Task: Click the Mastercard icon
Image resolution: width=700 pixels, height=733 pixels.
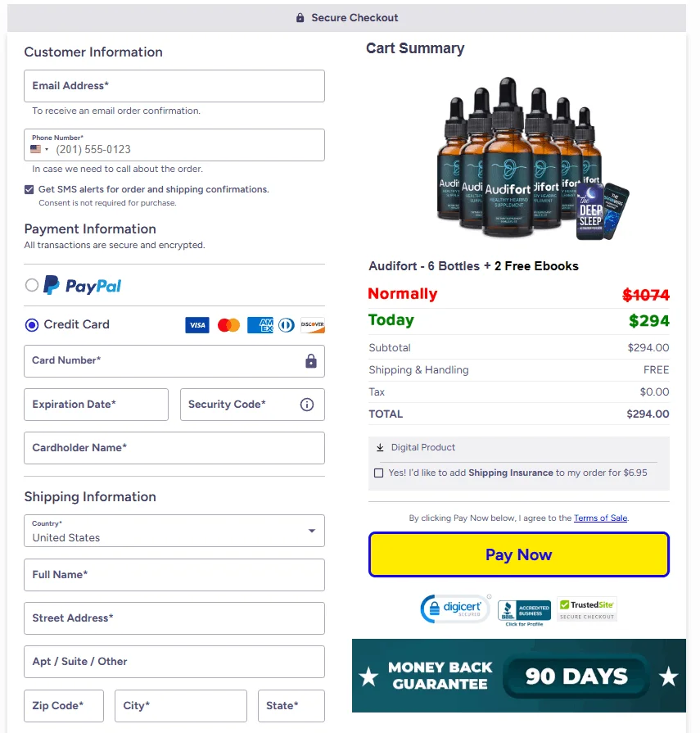Action: click(x=228, y=324)
